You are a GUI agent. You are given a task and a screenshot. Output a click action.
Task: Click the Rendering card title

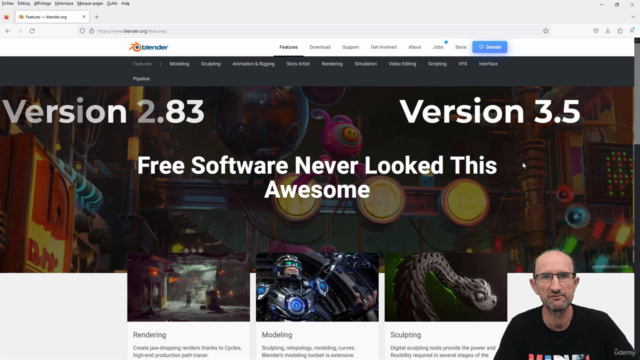click(x=149, y=335)
